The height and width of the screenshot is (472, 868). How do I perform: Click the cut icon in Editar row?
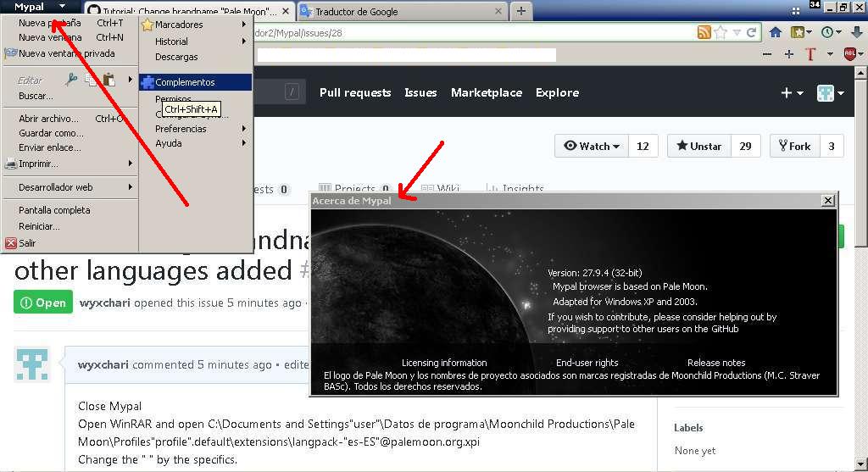click(x=71, y=81)
